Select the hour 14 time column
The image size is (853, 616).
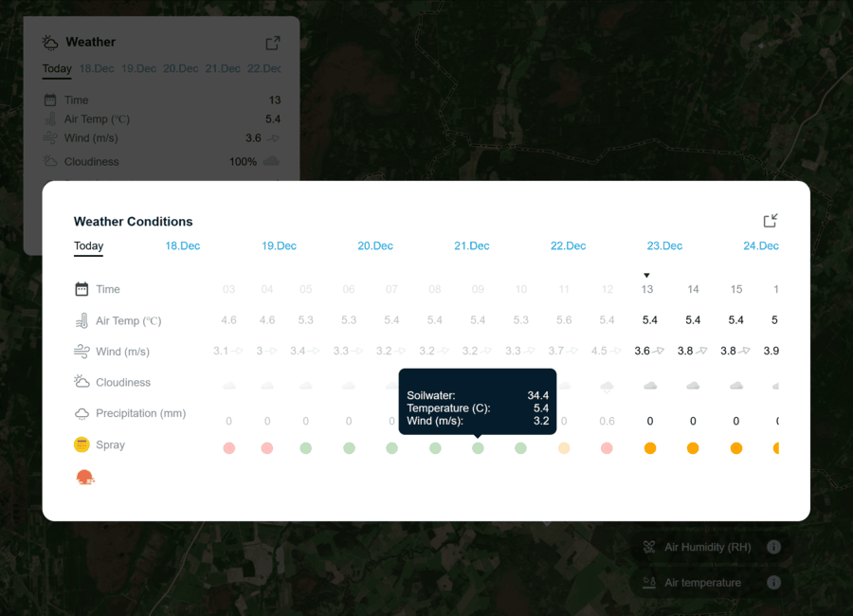[693, 289]
